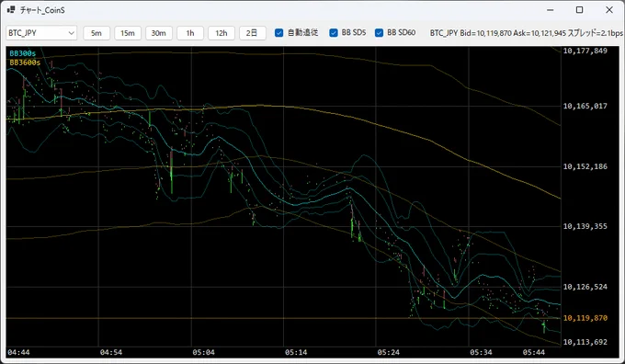Close the チャート_CoinS window

(x=609, y=10)
